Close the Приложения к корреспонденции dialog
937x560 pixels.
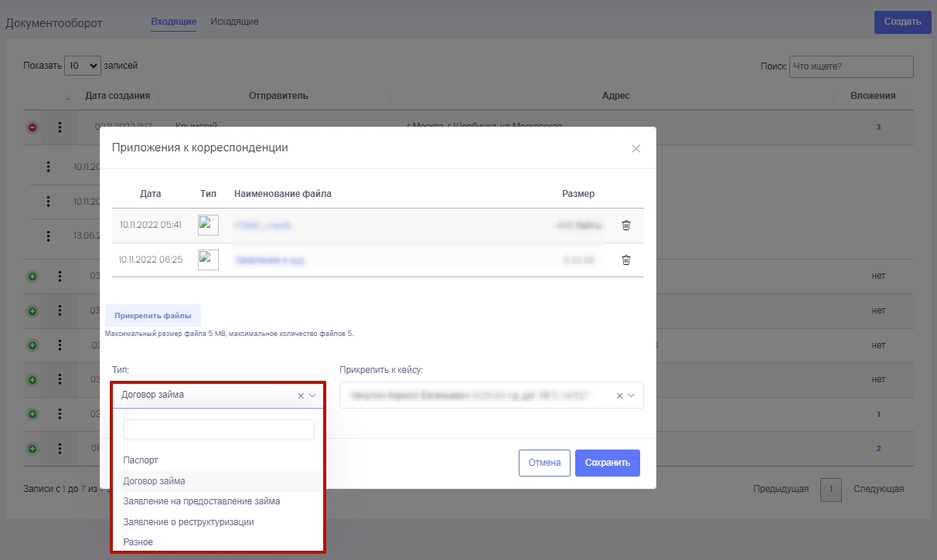(x=635, y=148)
